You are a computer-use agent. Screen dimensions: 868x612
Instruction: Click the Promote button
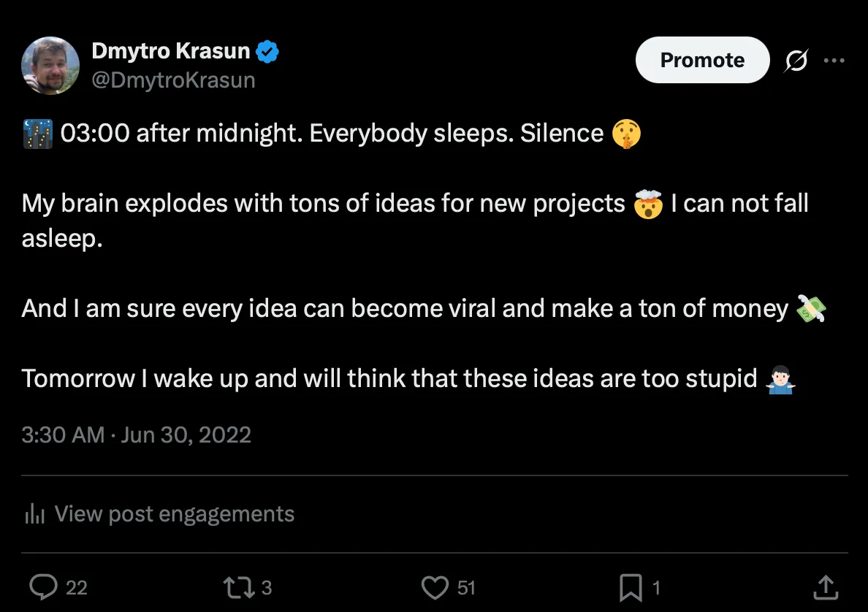tap(701, 60)
